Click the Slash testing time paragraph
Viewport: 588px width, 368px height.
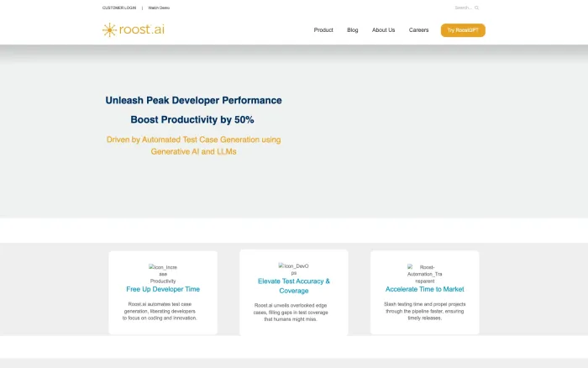(x=424, y=311)
